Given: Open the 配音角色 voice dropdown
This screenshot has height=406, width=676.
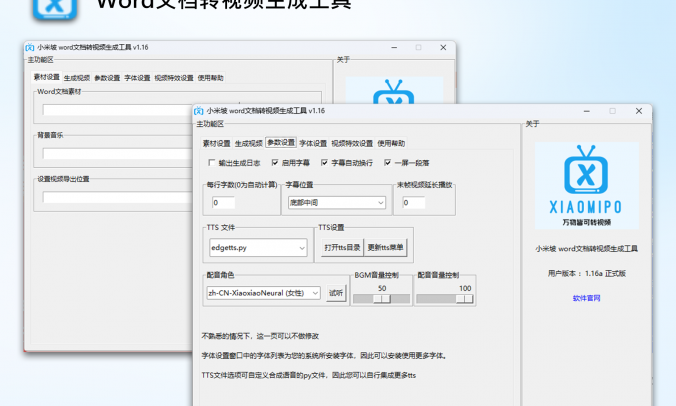Looking at the screenshot, I should tap(263, 293).
